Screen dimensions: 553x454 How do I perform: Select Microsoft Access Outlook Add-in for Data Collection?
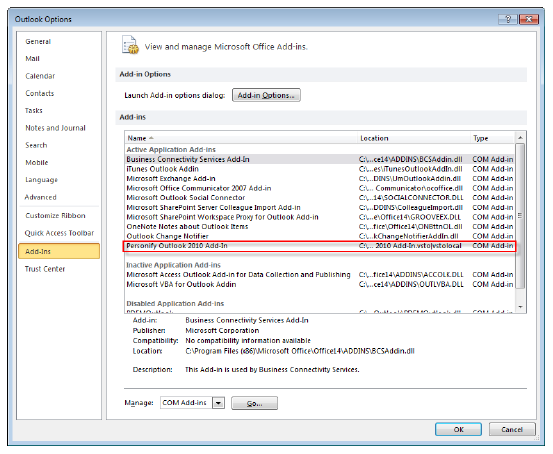point(320,274)
